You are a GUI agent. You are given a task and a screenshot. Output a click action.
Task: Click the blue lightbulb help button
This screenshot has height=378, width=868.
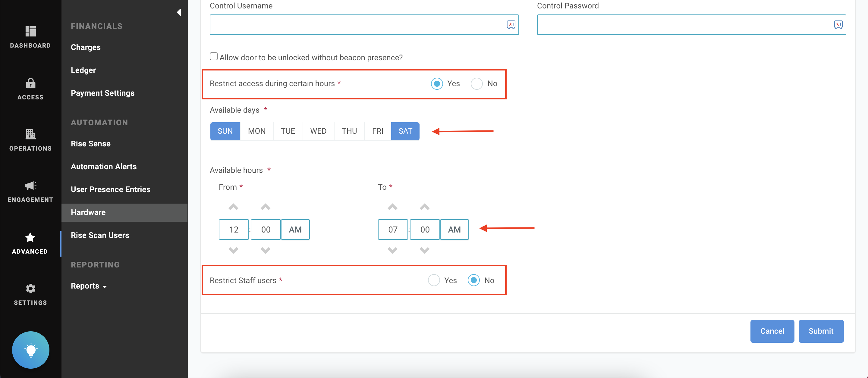[31, 350]
